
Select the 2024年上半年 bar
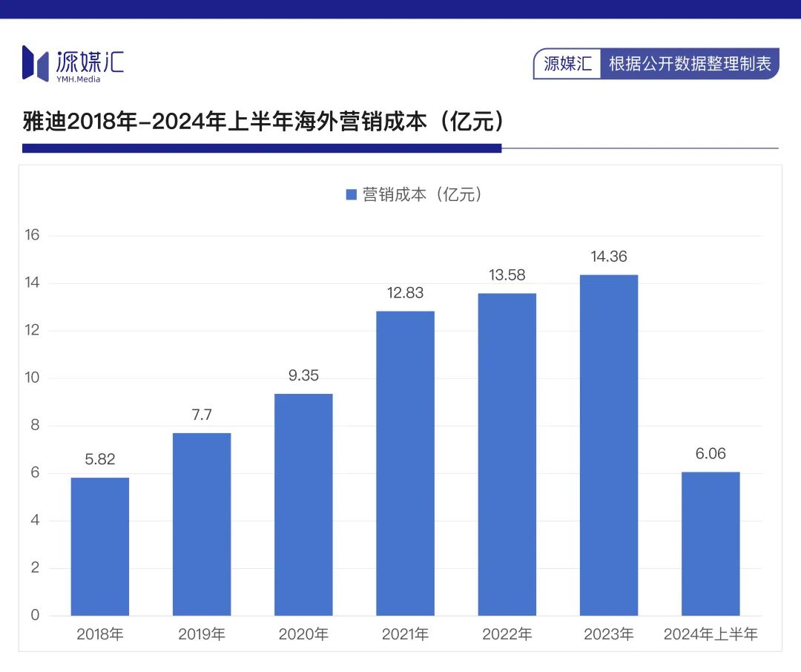pos(711,543)
